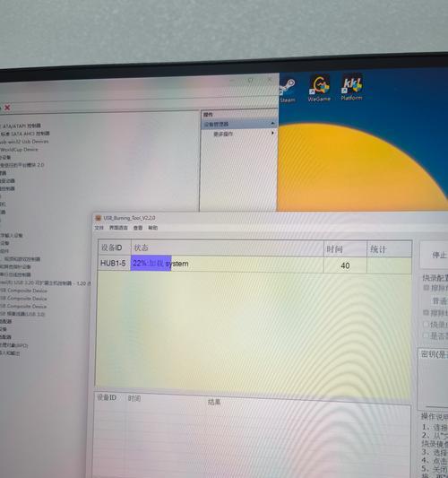Open the 文件 menu in burning tool
This screenshot has width=448, height=478.
(99, 228)
